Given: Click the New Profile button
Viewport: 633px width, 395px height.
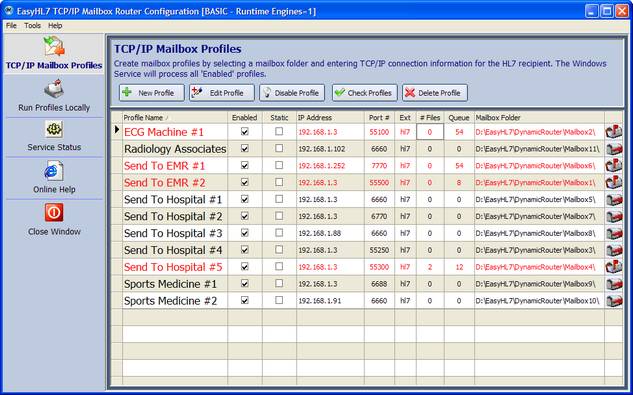Looking at the screenshot, I should click(x=151, y=92).
